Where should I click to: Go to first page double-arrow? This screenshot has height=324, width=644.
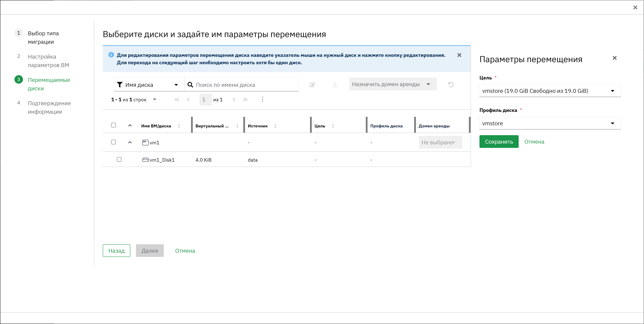click(x=177, y=100)
